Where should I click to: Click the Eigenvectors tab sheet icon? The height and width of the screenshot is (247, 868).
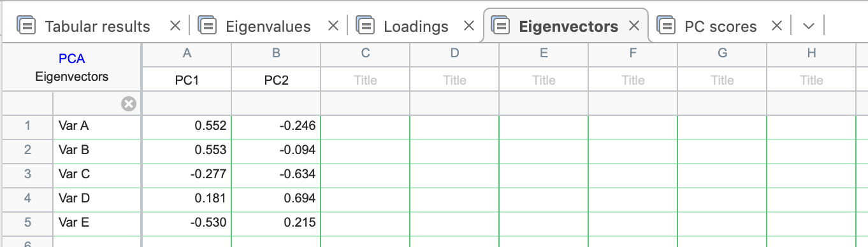coord(501,26)
